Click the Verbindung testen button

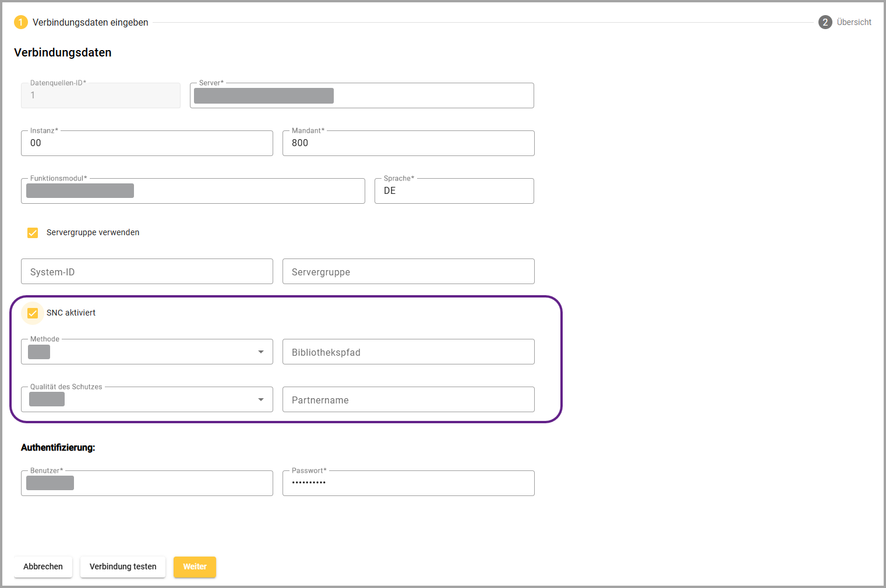[x=123, y=566]
